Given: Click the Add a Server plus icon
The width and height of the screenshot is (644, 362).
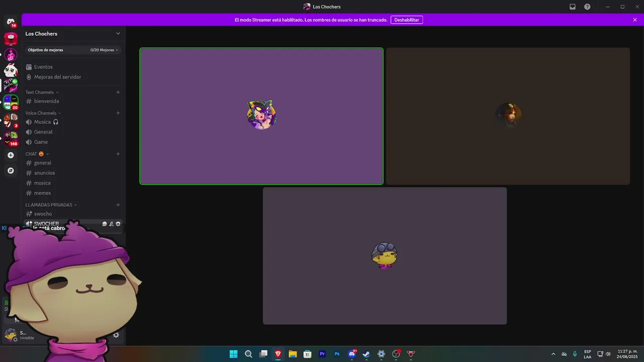Looking at the screenshot, I should (x=11, y=155).
